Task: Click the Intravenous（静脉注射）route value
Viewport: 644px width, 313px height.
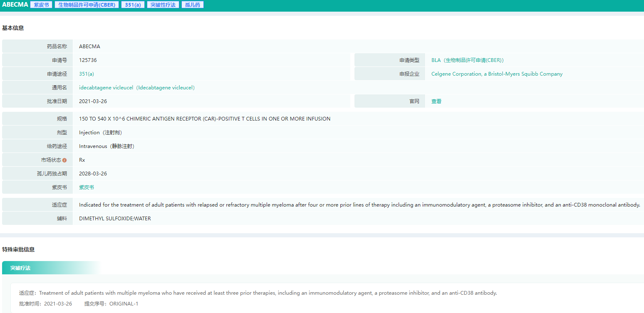Action: 107,146
